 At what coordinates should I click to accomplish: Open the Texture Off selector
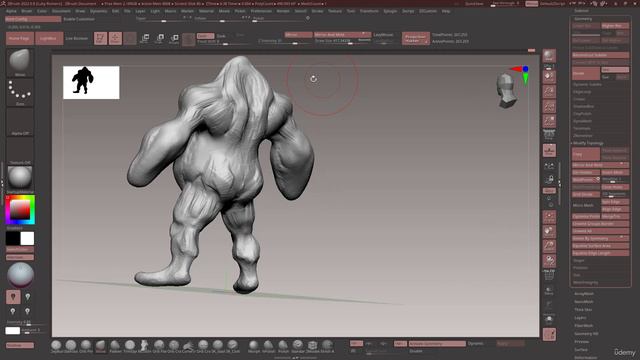point(20,151)
